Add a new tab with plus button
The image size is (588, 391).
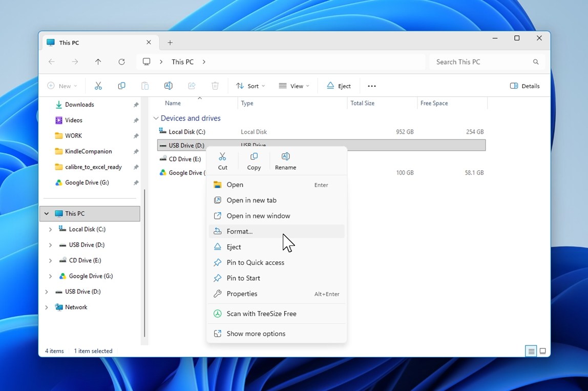click(x=170, y=43)
